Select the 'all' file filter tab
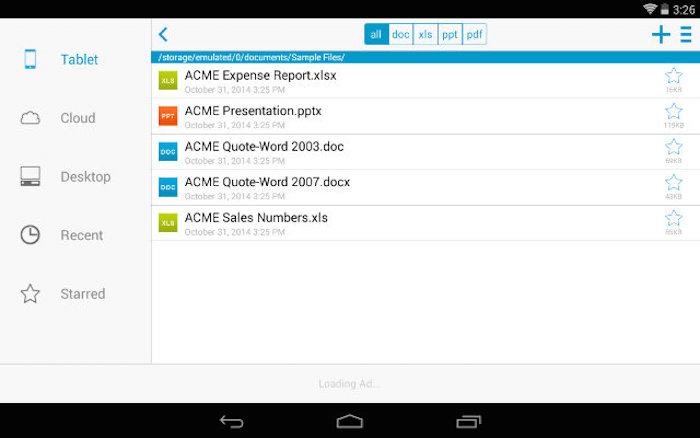 click(376, 34)
